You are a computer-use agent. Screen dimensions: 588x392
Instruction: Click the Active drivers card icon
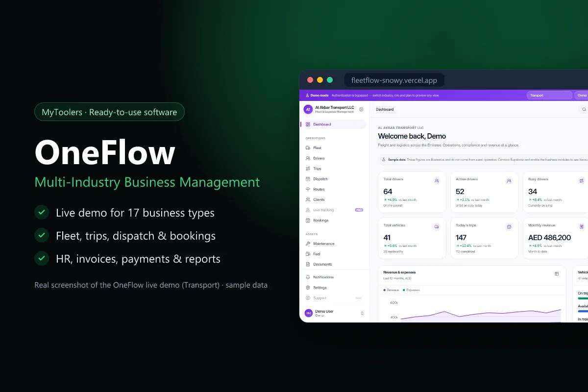coord(509,180)
